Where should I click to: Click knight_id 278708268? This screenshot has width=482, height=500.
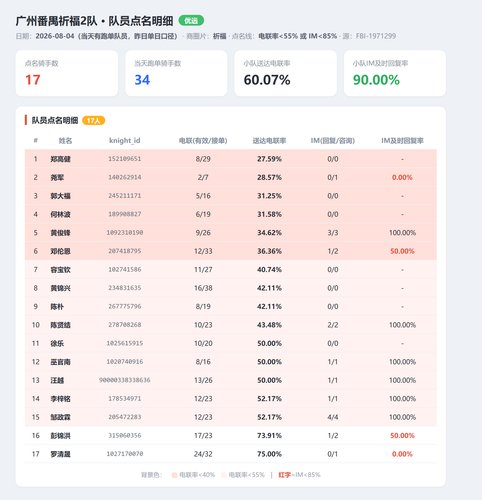pyautogui.click(x=125, y=325)
